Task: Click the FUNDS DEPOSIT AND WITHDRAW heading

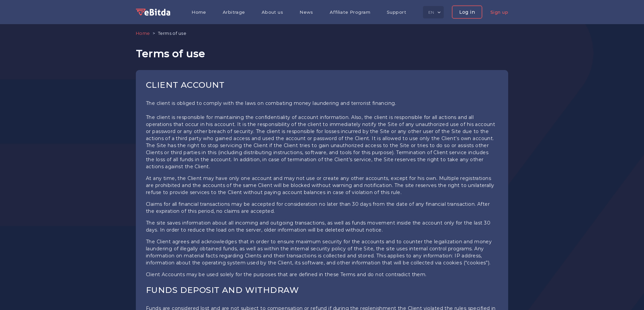Action: pos(222,290)
